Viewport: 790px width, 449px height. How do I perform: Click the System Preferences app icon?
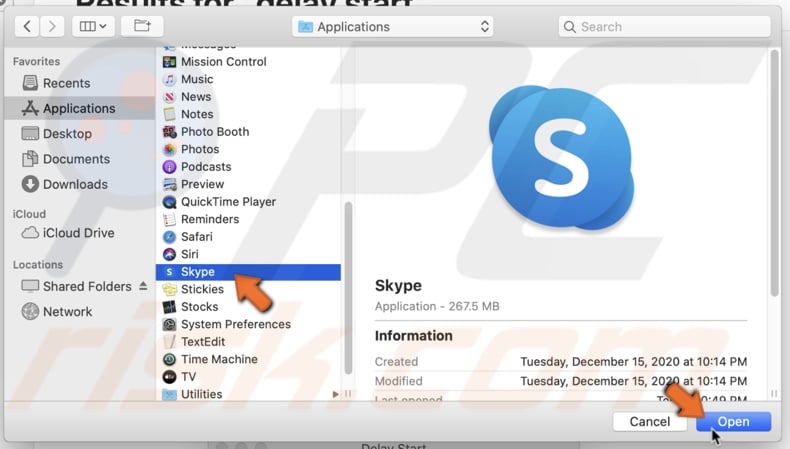pyautogui.click(x=169, y=324)
